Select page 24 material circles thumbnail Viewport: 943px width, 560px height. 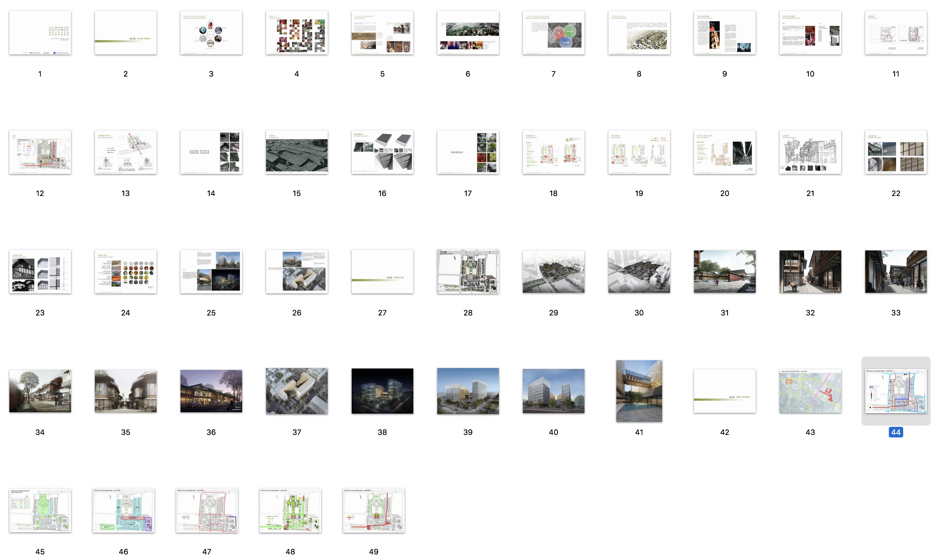click(126, 271)
